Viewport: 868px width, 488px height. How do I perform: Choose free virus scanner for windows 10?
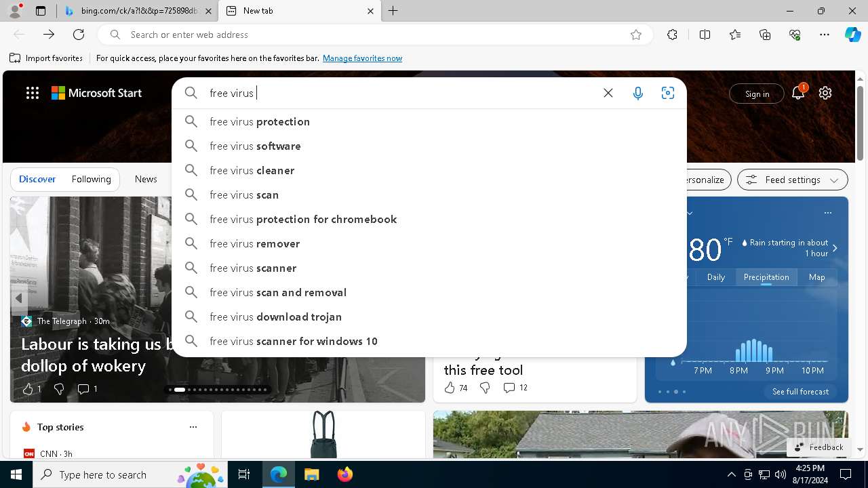click(429, 341)
